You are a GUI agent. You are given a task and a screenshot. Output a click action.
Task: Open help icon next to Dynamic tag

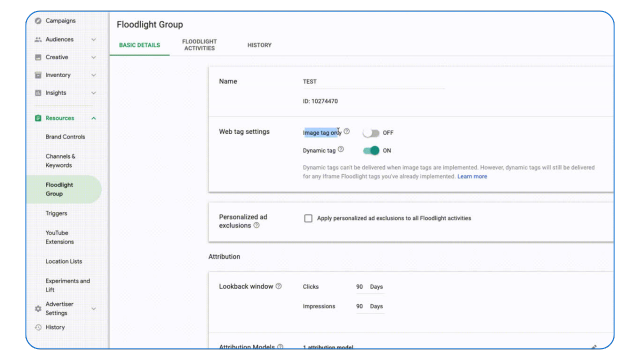coord(341,149)
